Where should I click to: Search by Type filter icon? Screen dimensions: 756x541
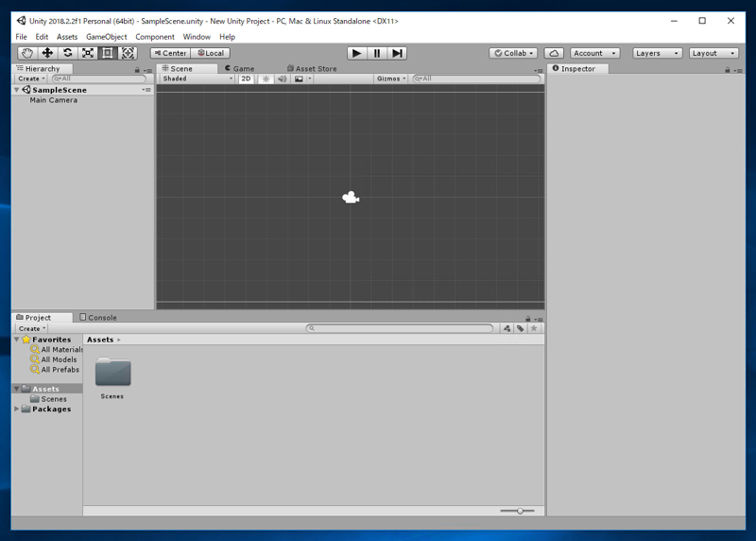pos(507,328)
